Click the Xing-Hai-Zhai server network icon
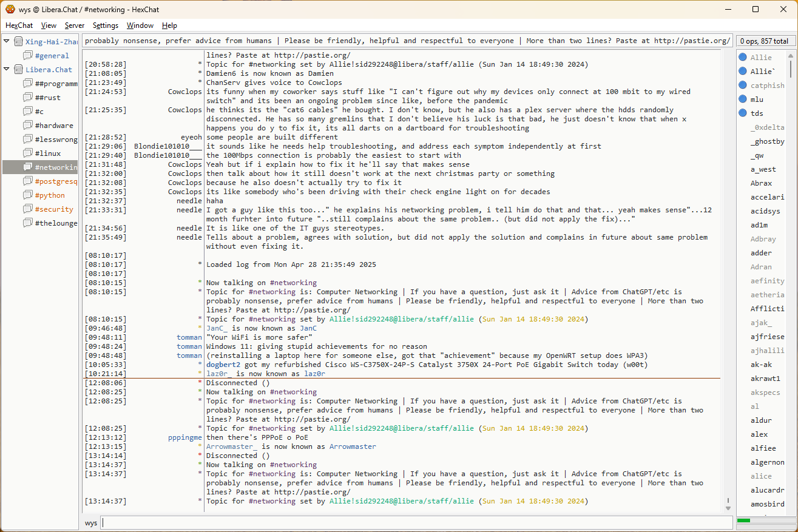The height and width of the screenshot is (532, 798). pyautogui.click(x=19, y=42)
